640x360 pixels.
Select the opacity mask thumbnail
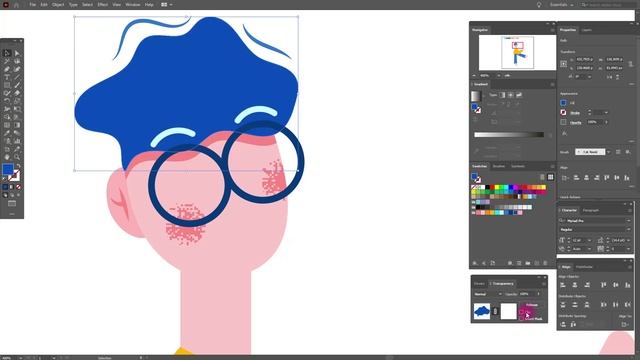pyautogui.click(x=509, y=311)
